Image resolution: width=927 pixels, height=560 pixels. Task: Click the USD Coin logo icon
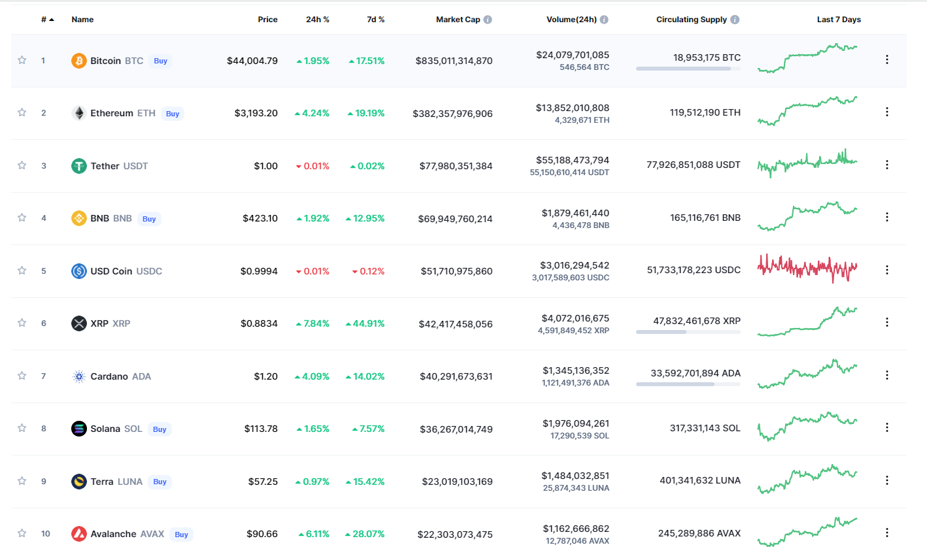click(x=78, y=271)
